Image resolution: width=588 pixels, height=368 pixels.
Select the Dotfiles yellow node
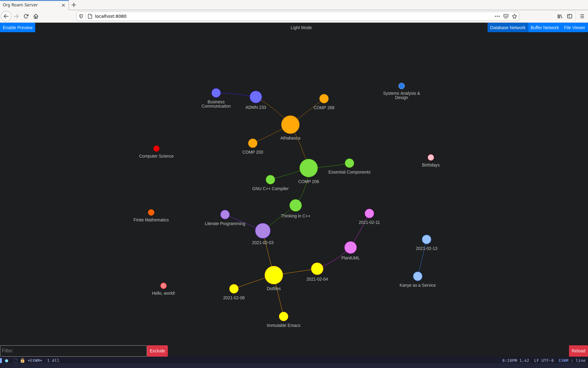pos(274,275)
